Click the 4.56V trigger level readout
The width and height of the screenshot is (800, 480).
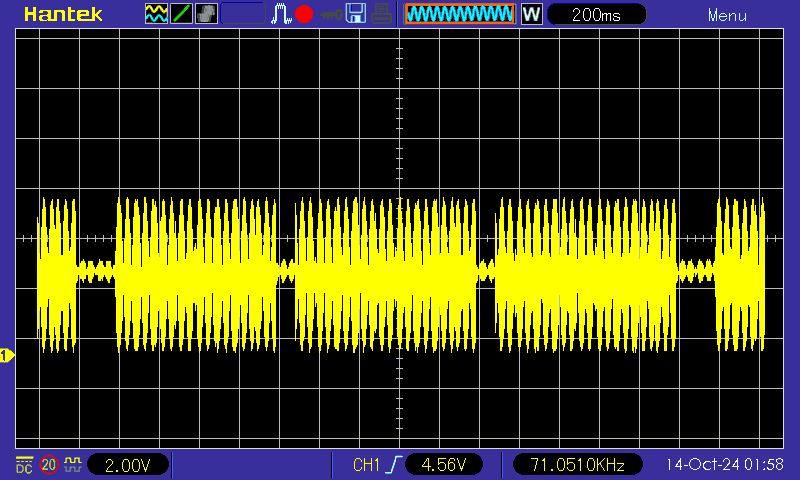[x=443, y=464]
